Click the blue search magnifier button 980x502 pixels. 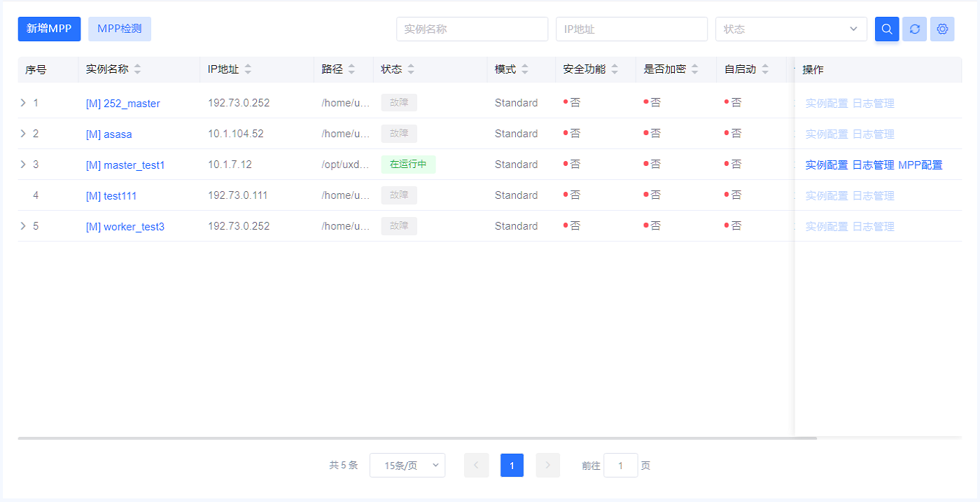(x=887, y=29)
